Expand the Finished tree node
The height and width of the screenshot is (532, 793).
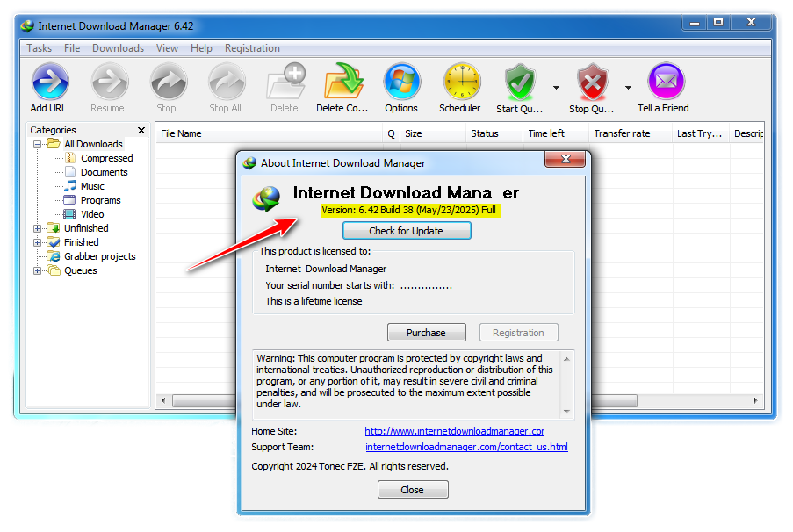[x=38, y=243]
